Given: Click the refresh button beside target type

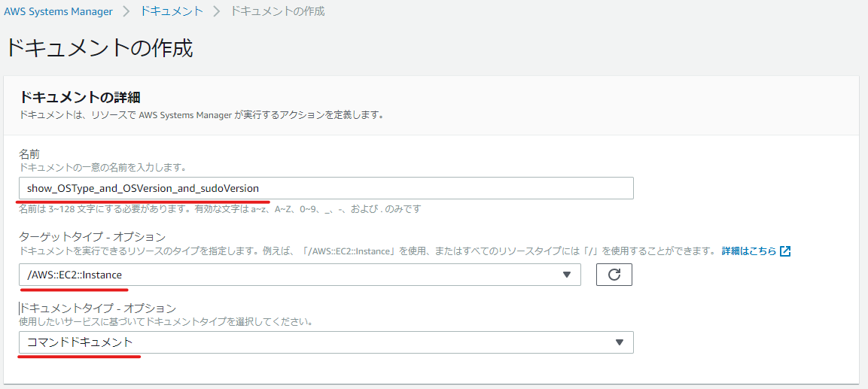Looking at the screenshot, I should pos(614,275).
